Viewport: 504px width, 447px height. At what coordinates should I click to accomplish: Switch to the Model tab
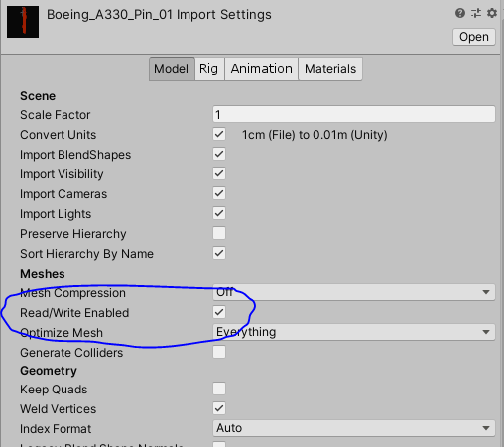coord(172,69)
